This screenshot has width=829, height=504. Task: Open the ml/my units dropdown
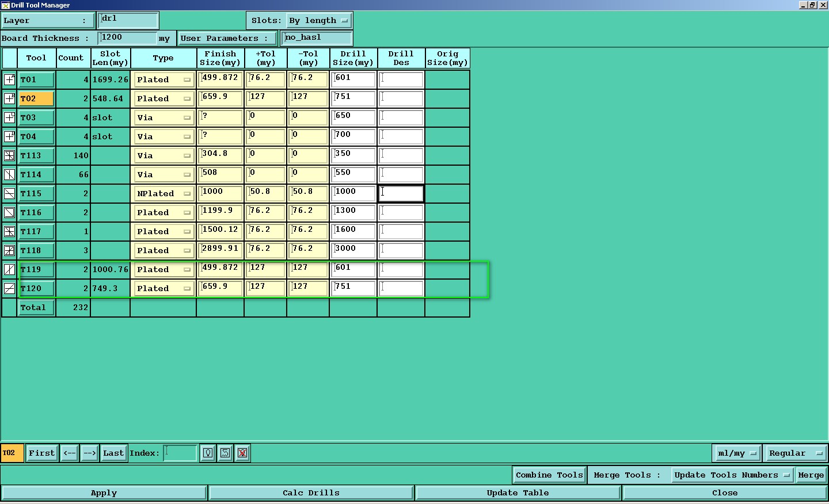tap(737, 453)
